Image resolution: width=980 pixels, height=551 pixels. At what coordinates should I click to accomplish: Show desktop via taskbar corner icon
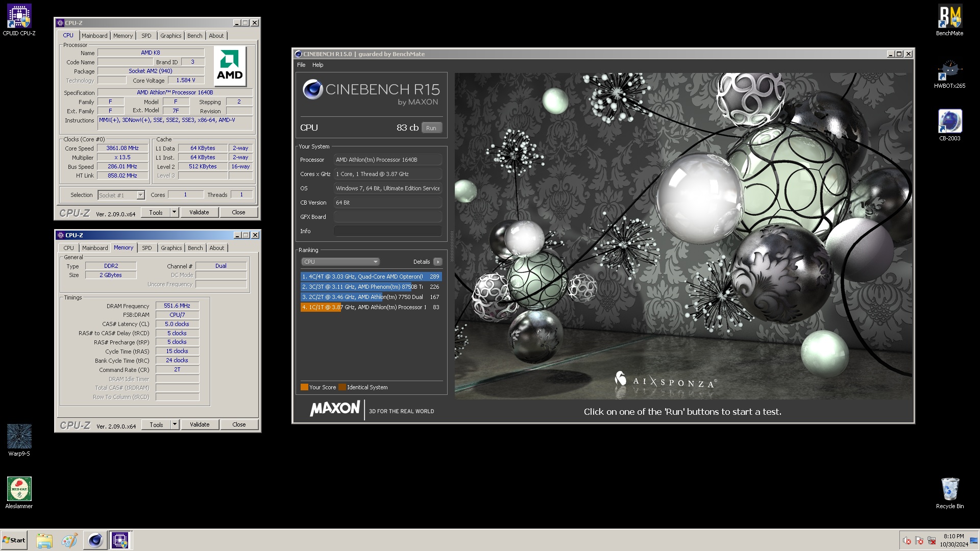click(974, 541)
